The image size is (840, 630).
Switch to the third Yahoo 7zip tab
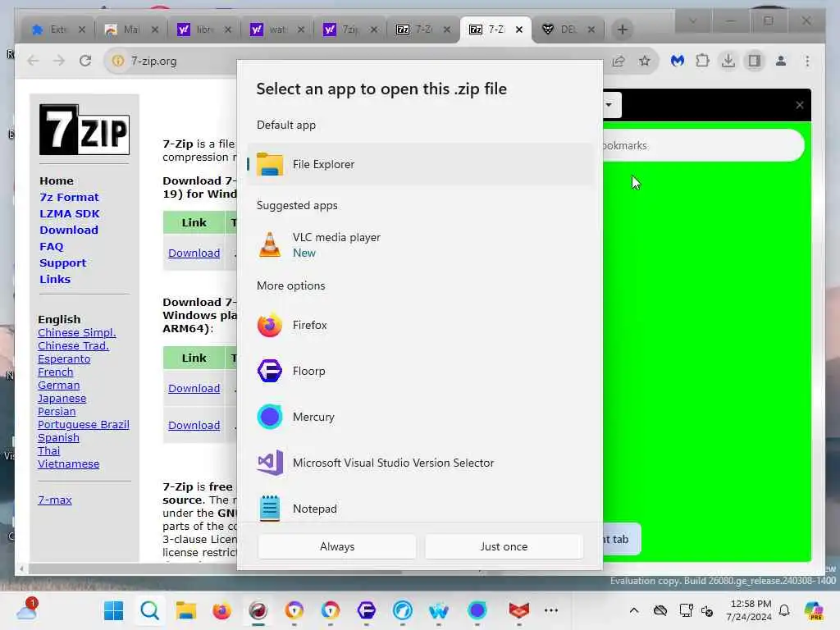[349, 30]
